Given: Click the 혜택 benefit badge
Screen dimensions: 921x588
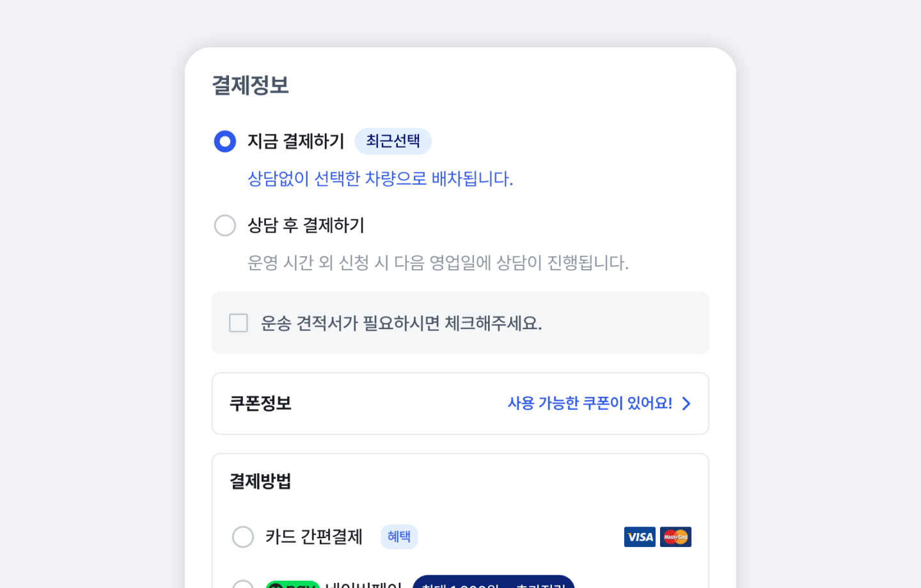Looking at the screenshot, I should (x=399, y=537).
